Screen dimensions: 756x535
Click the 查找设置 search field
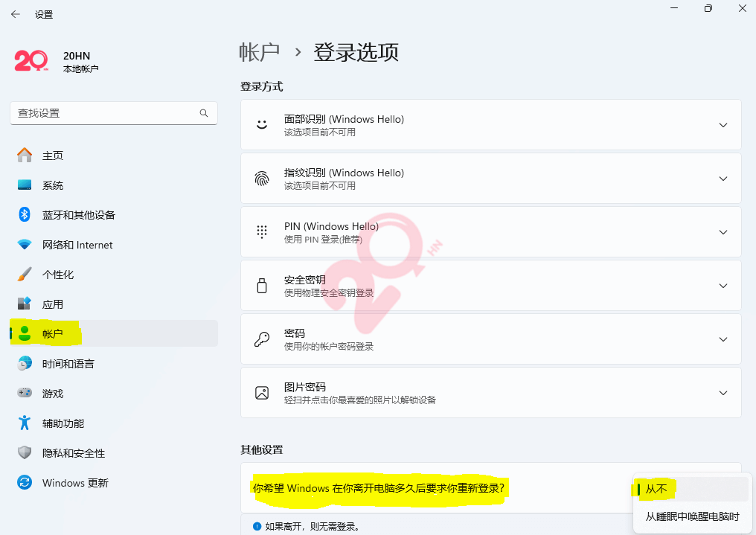104,113
